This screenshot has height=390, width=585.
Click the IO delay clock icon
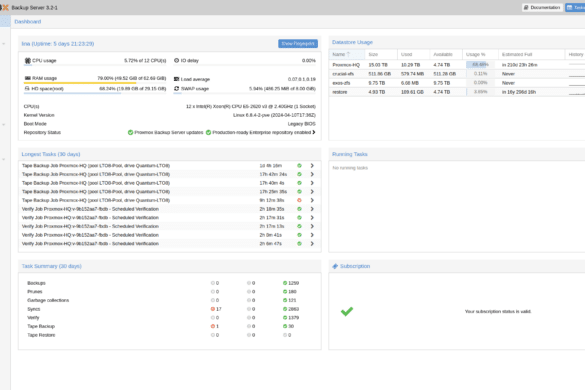point(176,60)
